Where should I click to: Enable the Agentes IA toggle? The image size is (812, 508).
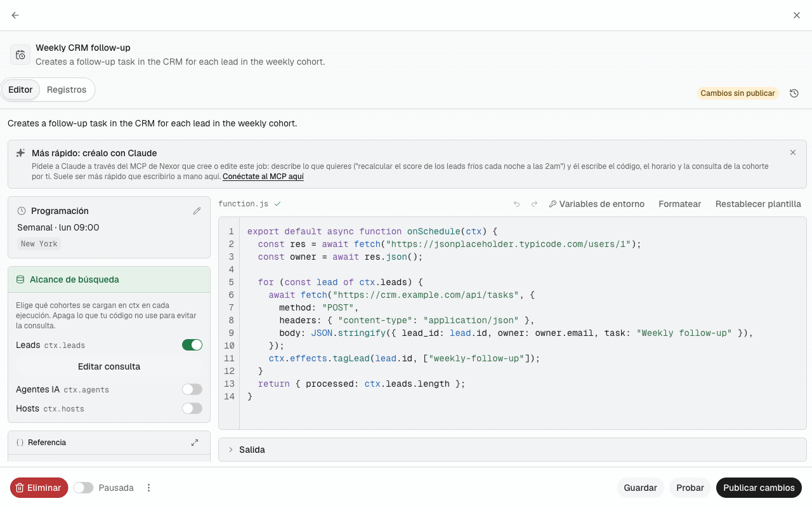(x=192, y=389)
